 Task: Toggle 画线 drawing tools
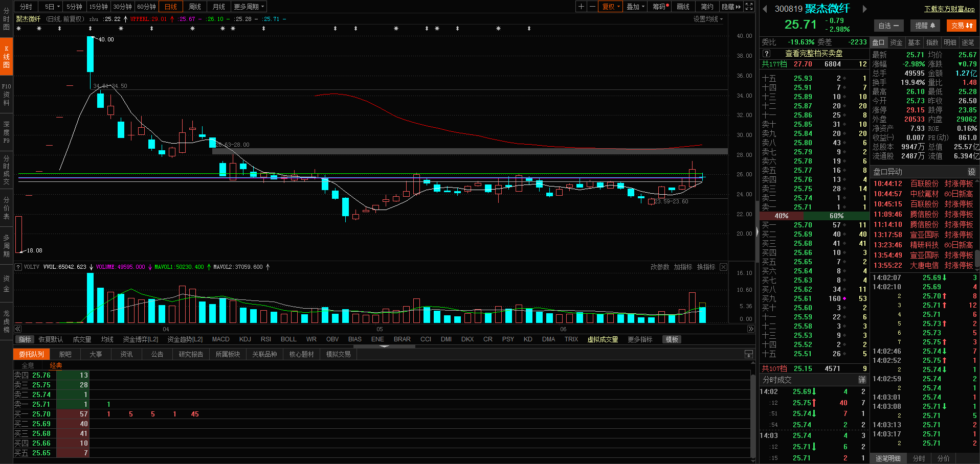(683, 7)
